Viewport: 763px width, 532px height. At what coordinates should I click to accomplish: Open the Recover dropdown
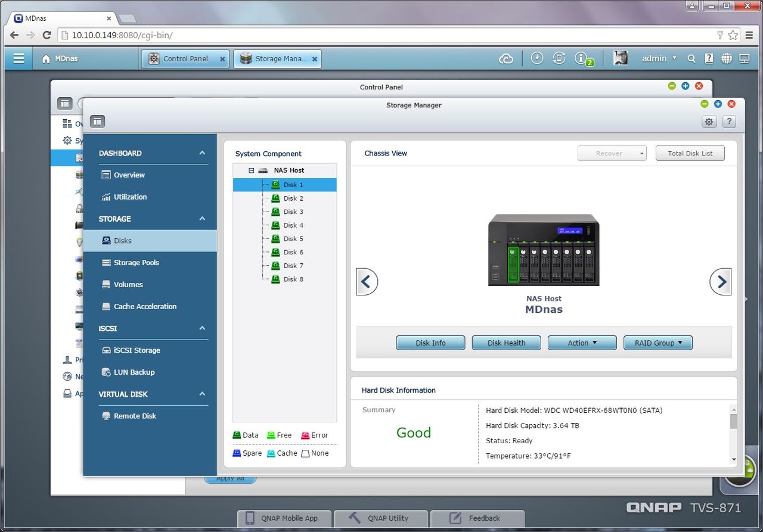click(x=612, y=153)
